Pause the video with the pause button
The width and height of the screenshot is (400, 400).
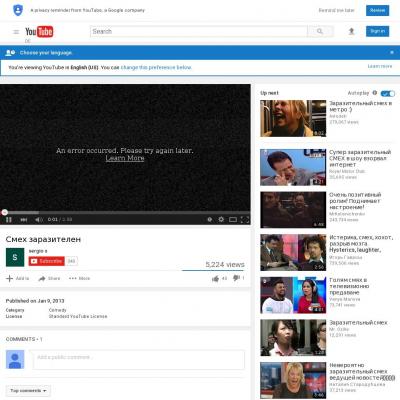pyautogui.click(x=9, y=219)
